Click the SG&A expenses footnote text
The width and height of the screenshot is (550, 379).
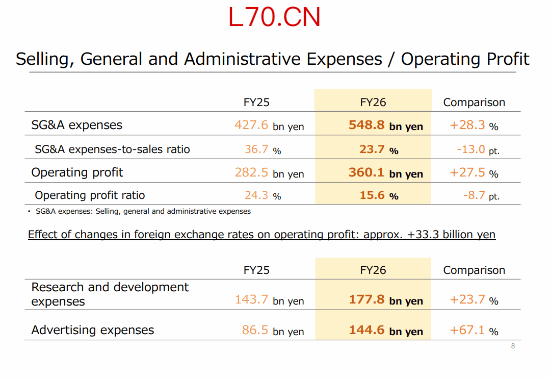click(143, 211)
